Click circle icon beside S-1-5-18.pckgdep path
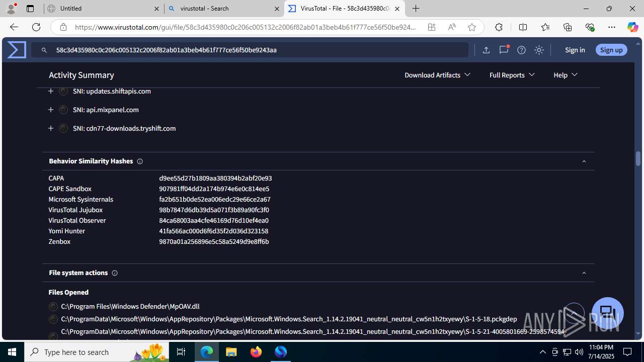 tap(53, 319)
